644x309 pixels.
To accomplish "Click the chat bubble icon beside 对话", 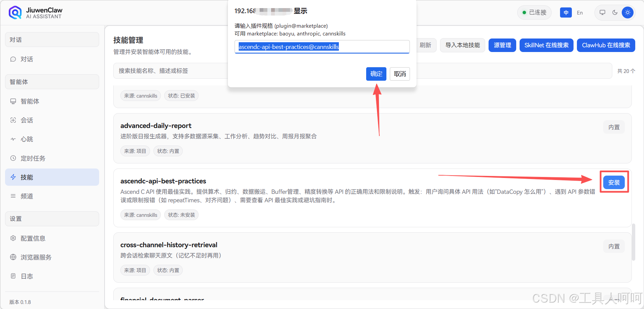I will (13, 59).
